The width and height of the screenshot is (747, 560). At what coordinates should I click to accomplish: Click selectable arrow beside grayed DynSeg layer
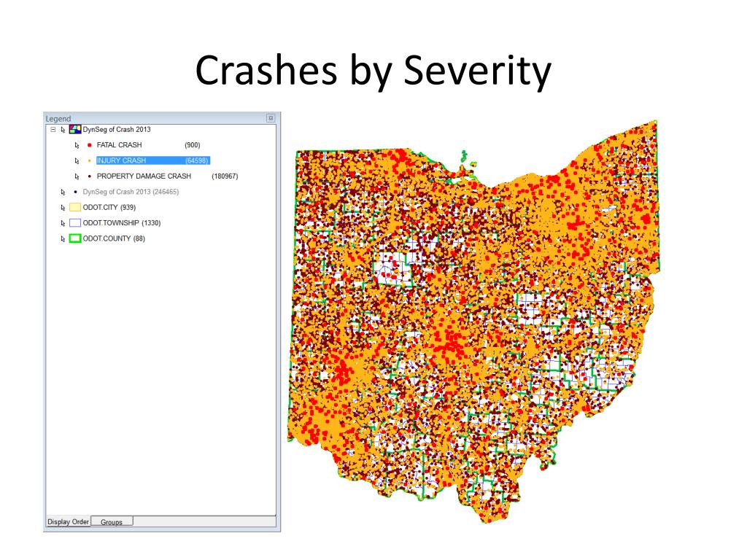63,192
